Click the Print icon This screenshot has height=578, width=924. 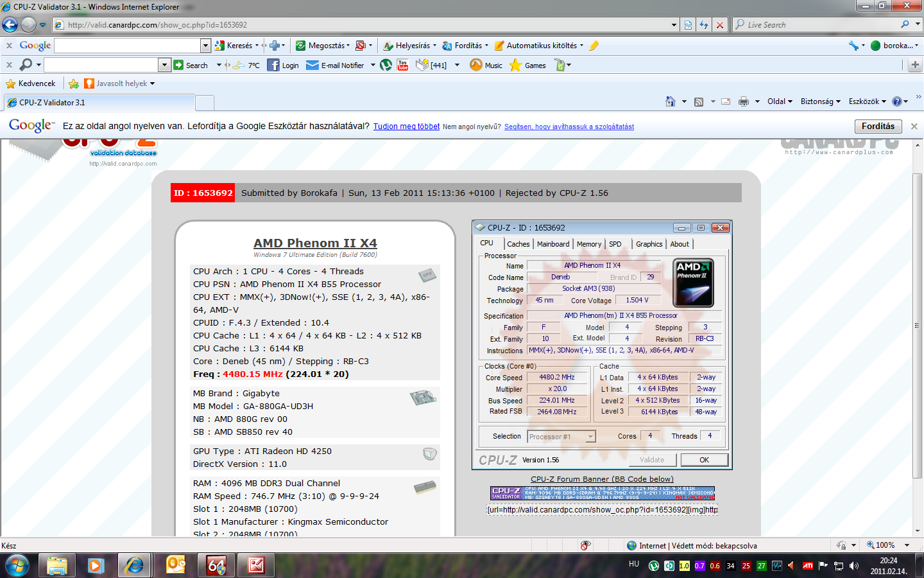(x=743, y=101)
